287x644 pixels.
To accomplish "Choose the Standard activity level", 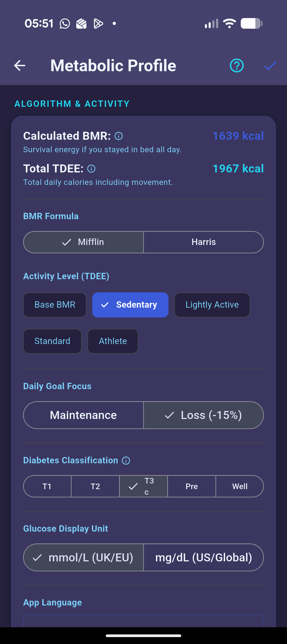I will (52, 341).
